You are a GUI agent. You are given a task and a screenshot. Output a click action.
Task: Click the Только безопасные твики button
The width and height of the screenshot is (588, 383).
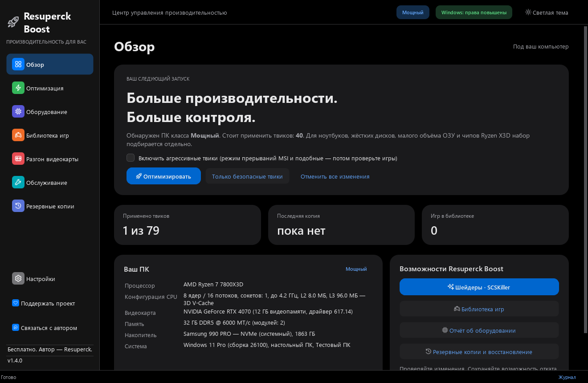pyautogui.click(x=247, y=176)
